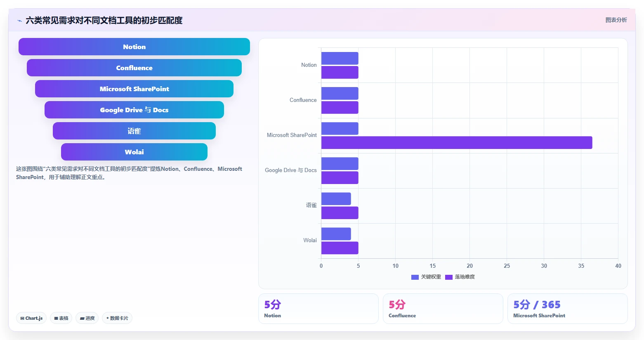Viewport: 644px width, 340px height.
Task: Select the Confluence funnel bar
Action: click(x=134, y=68)
